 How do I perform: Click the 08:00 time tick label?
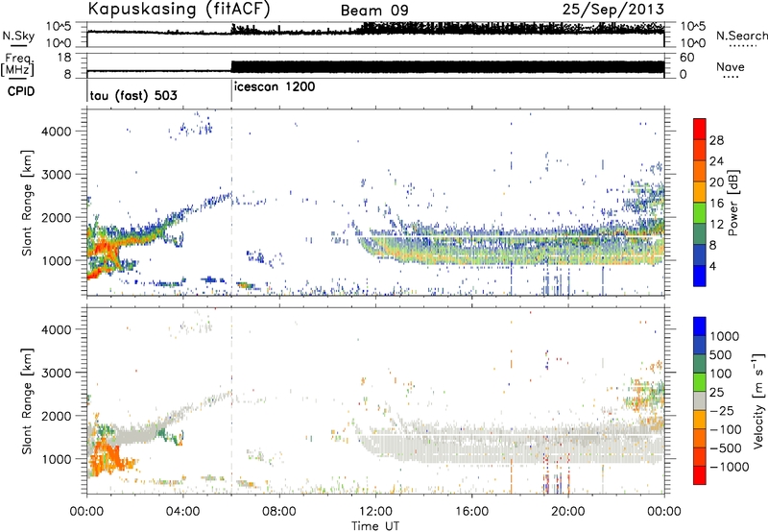279,512
